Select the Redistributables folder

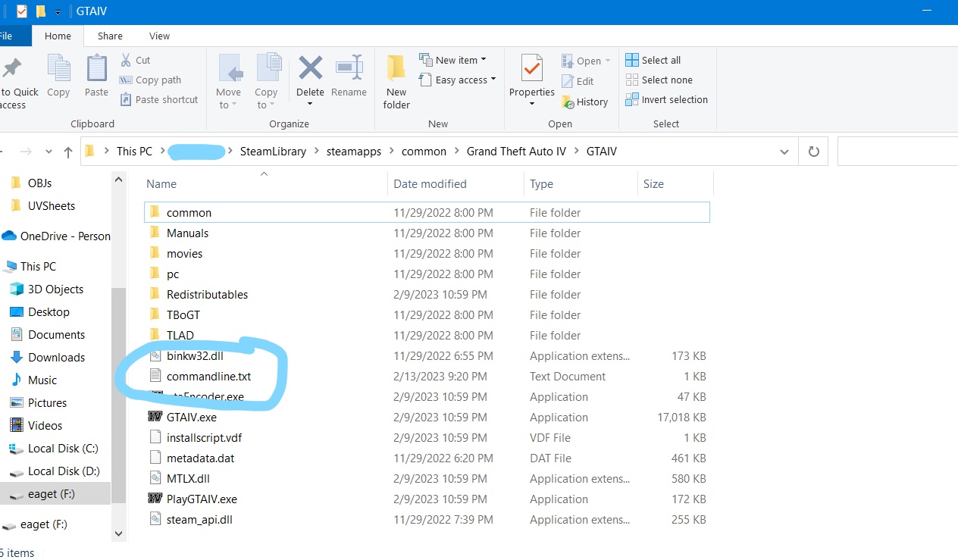pyautogui.click(x=427, y=294)
